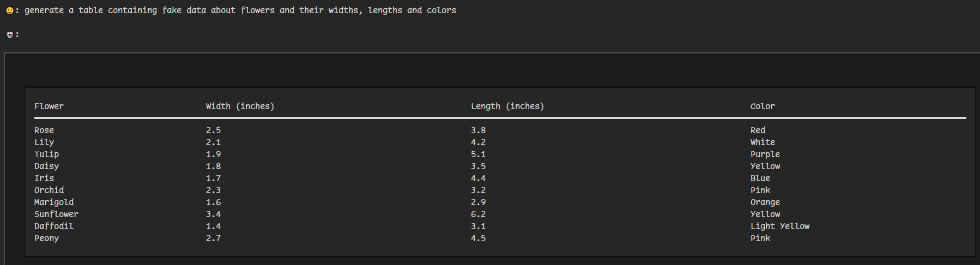980x265 pixels.
Task: Click the 3.4 width value
Action: (213, 214)
